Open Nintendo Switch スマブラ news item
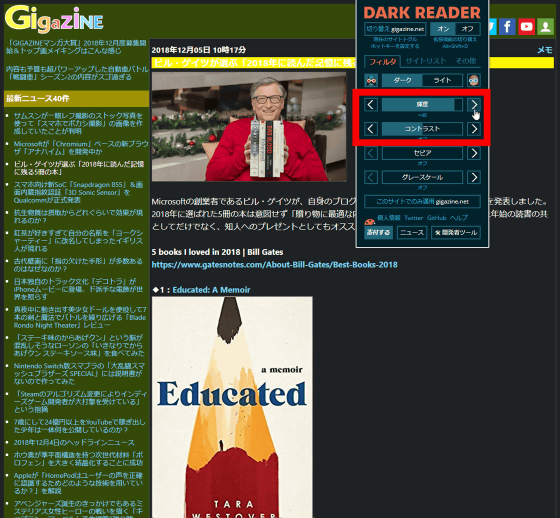560x518 pixels. coord(79,374)
